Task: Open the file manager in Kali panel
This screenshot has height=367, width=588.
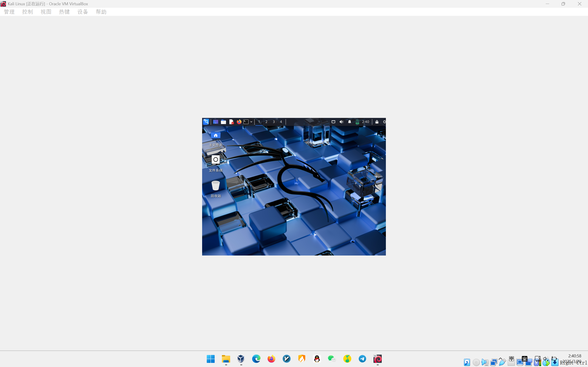Action: 223,122
